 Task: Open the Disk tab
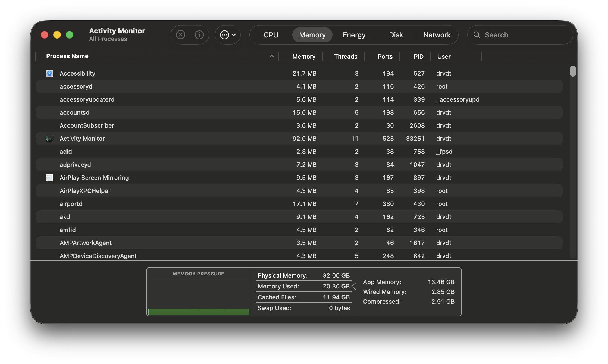pos(396,35)
